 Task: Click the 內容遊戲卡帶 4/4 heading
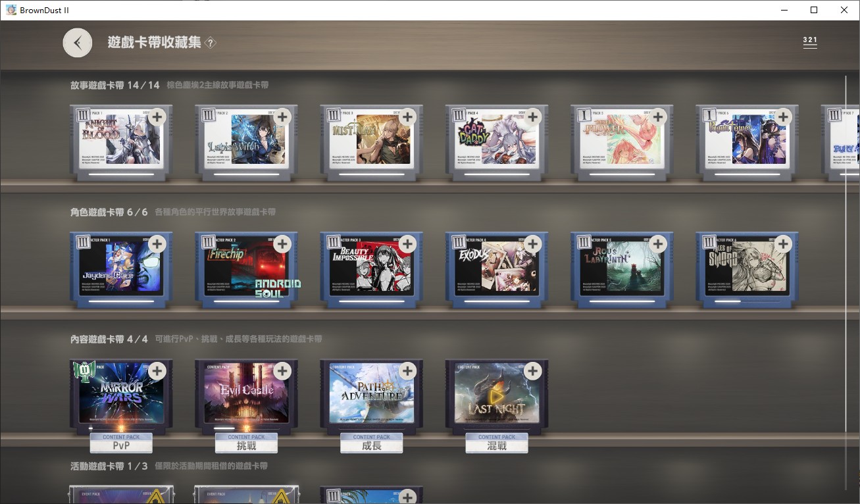109,339
